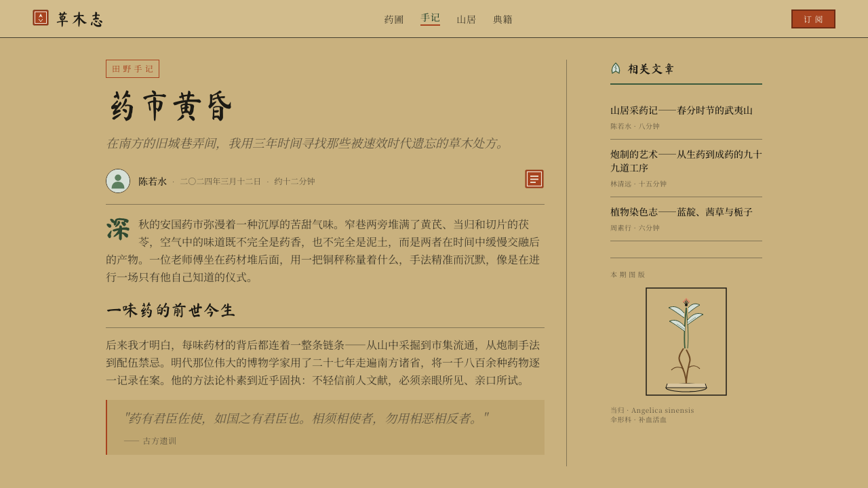
Task: Click author avatar of 陈若水
Action: 118,181
